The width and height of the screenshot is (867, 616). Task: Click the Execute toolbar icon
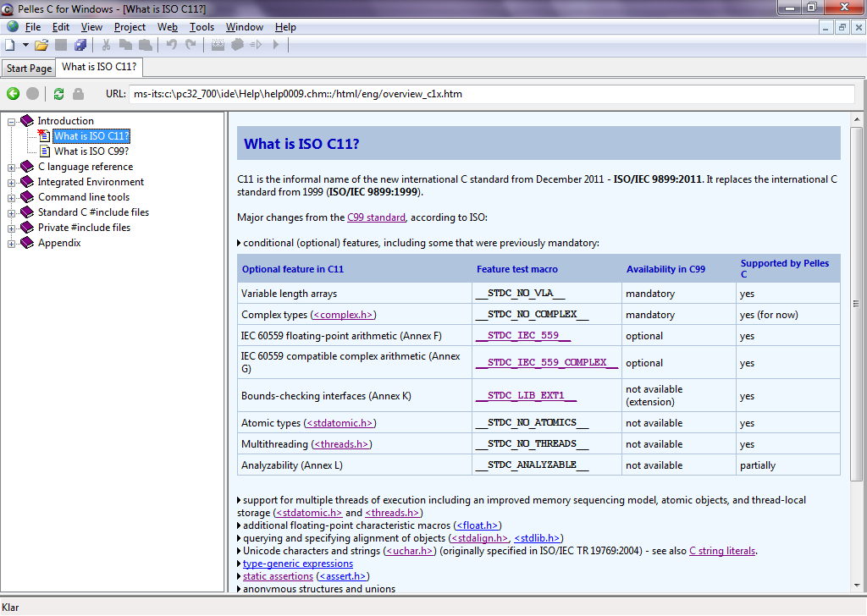click(256, 45)
